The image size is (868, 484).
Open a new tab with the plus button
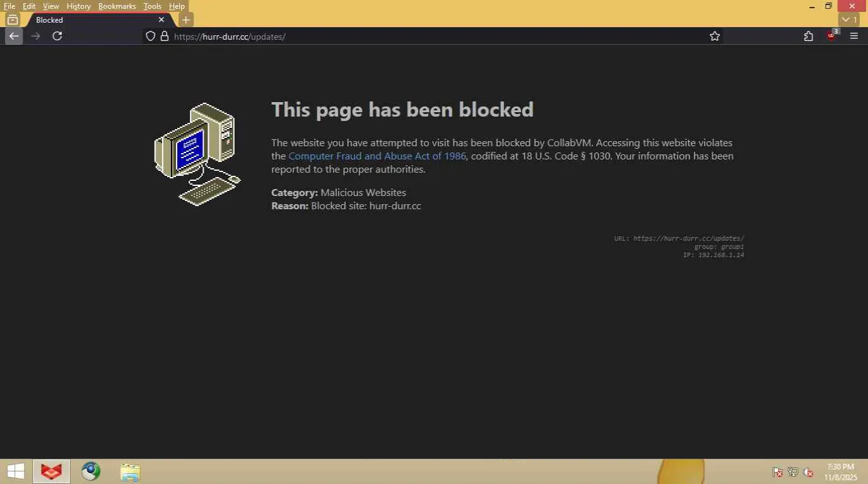[185, 20]
